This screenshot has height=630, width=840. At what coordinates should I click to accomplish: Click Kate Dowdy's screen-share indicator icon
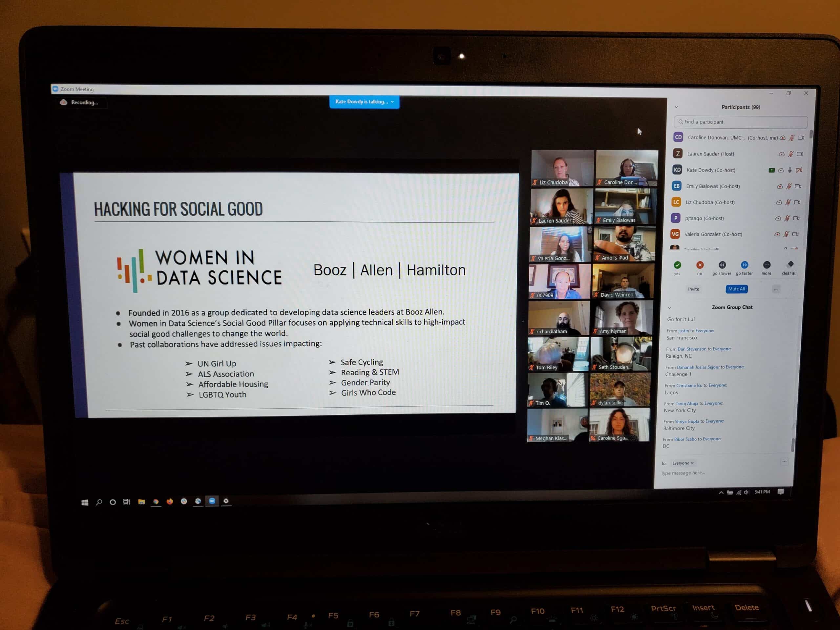pos(771,170)
